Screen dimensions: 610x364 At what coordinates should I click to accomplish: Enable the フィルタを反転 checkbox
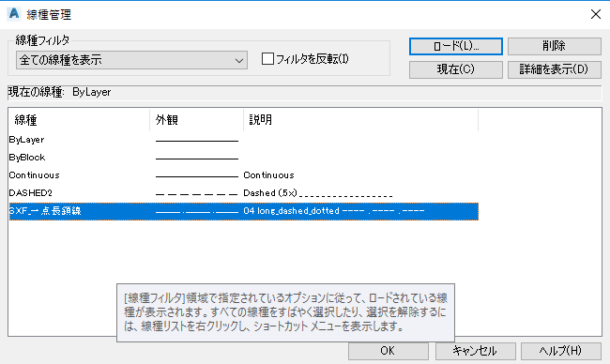(267, 59)
